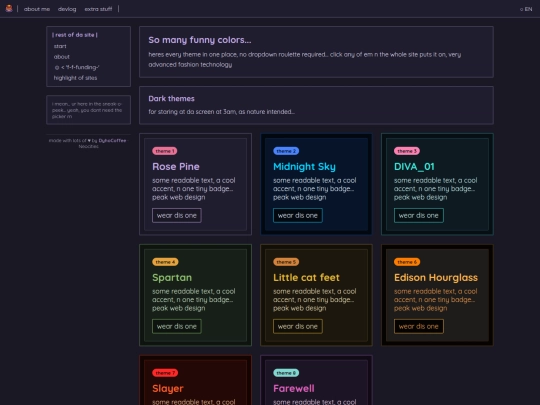540x405 pixels.
Task: Click the 'theme 4' badge
Action: pyautogui.click(x=165, y=262)
